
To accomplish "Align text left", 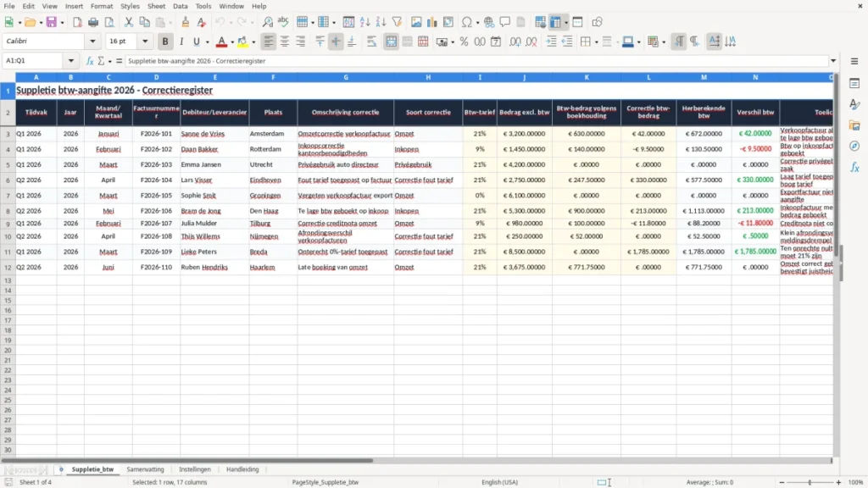I will [x=269, y=42].
